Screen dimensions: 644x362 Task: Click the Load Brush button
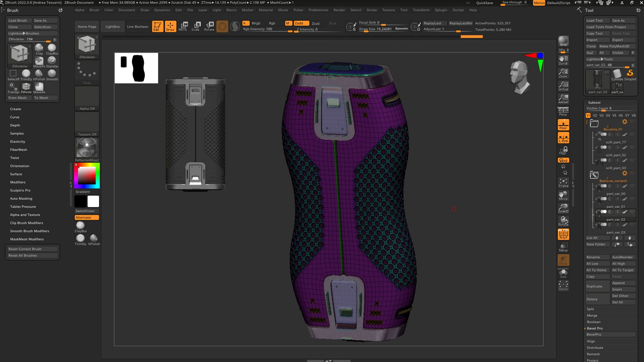click(19, 20)
